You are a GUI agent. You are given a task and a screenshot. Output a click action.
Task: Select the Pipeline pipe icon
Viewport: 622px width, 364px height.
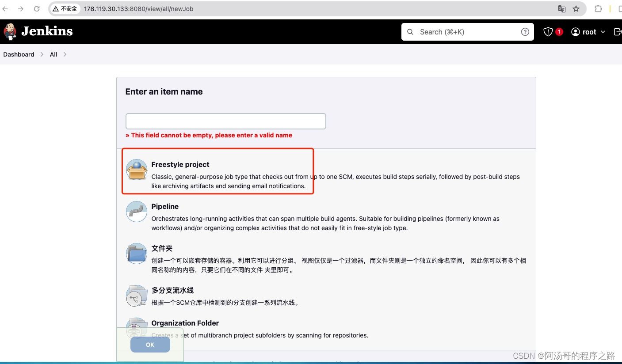click(x=137, y=212)
